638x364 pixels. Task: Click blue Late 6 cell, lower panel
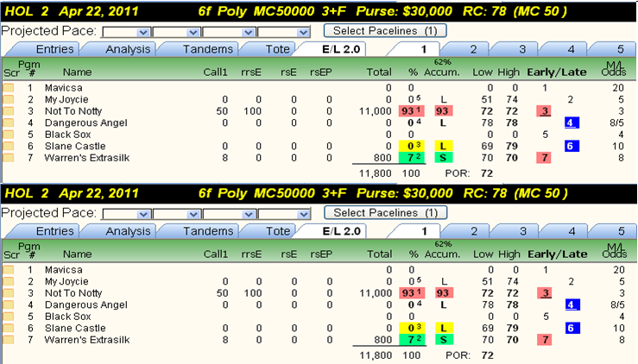pos(572,328)
